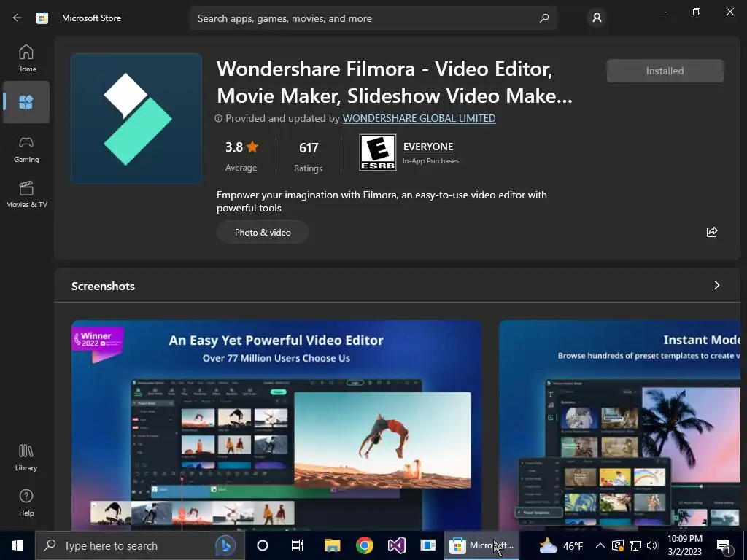The width and height of the screenshot is (747, 560).
Task: Open Movies & TV section
Action: (x=26, y=194)
